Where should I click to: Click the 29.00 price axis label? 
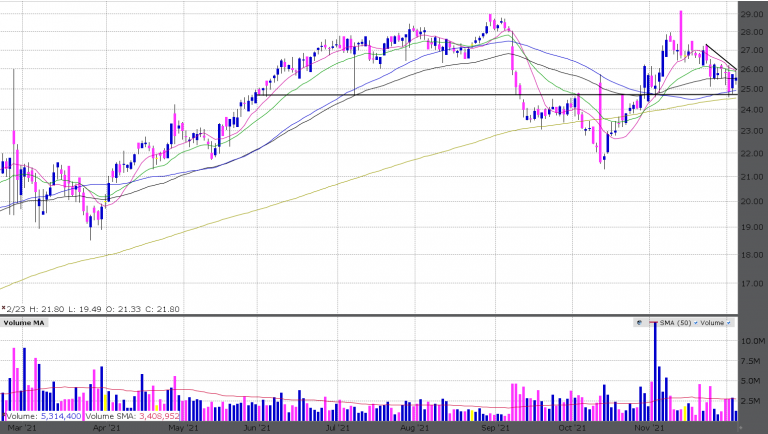[x=751, y=15]
